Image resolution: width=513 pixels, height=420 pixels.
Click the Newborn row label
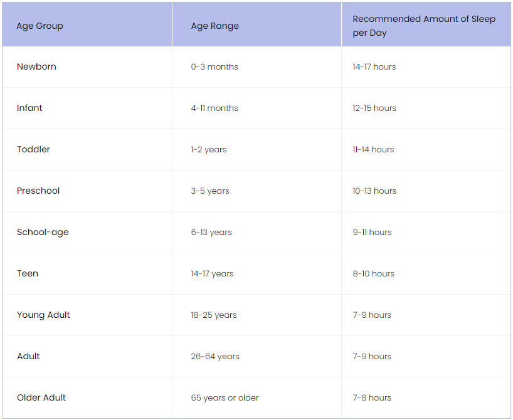tap(36, 67)
